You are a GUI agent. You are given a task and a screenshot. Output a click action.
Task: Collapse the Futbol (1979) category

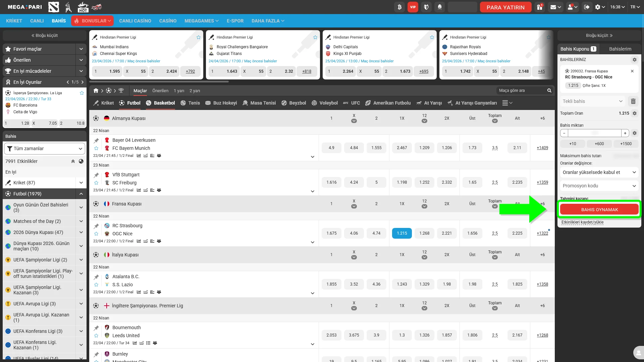tap(81, 194)
